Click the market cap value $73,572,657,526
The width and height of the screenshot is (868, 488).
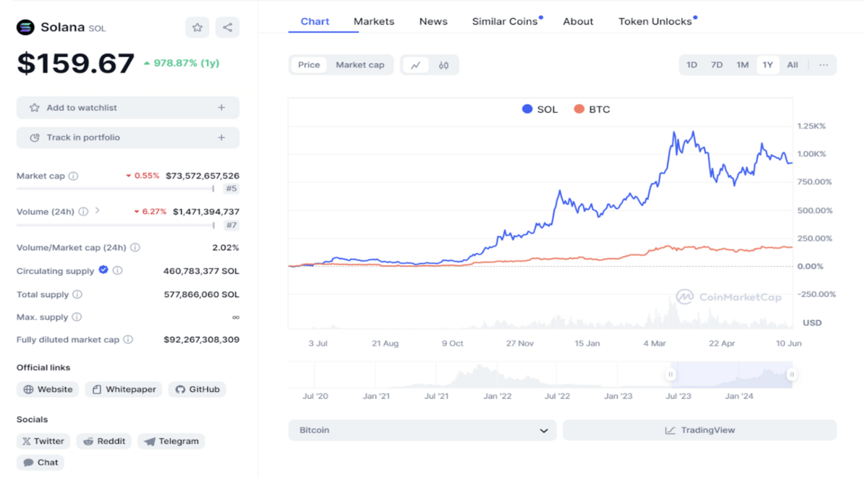203,176
